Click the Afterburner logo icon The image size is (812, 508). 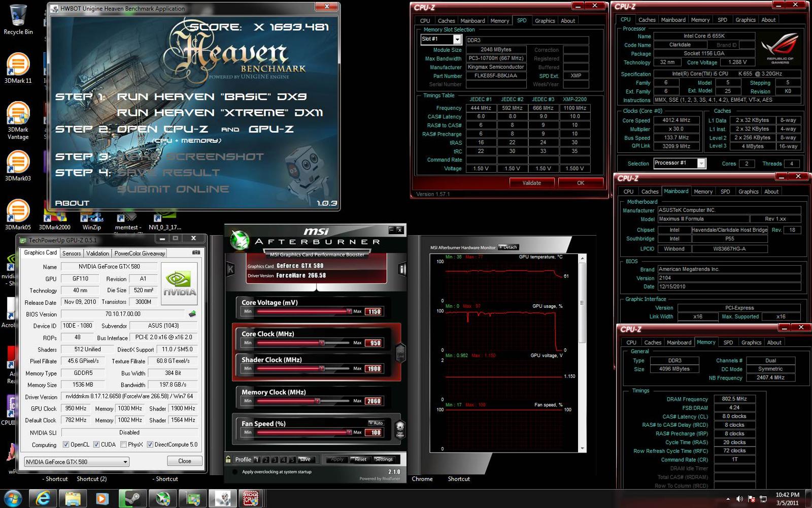[x=240, y=240]
